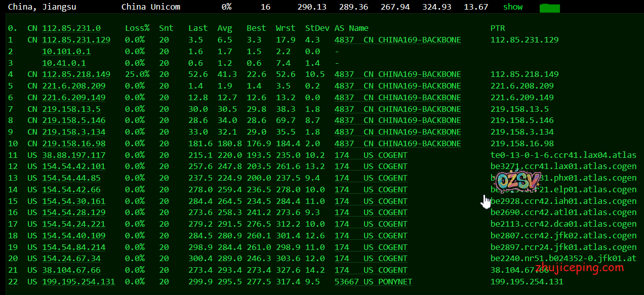Open the 38.104.67.66 IP link
This screenshot has height=295, width=644.
click(x=71, y=270)
